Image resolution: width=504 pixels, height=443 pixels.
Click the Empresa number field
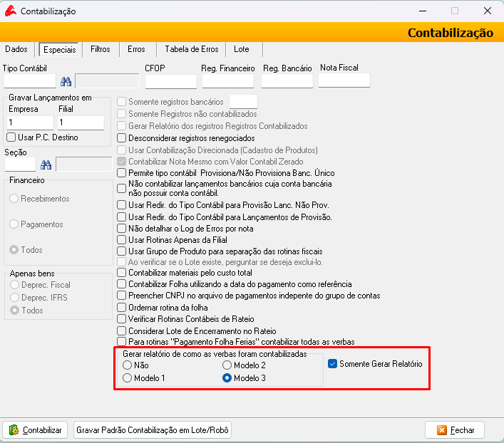point(29,123)
